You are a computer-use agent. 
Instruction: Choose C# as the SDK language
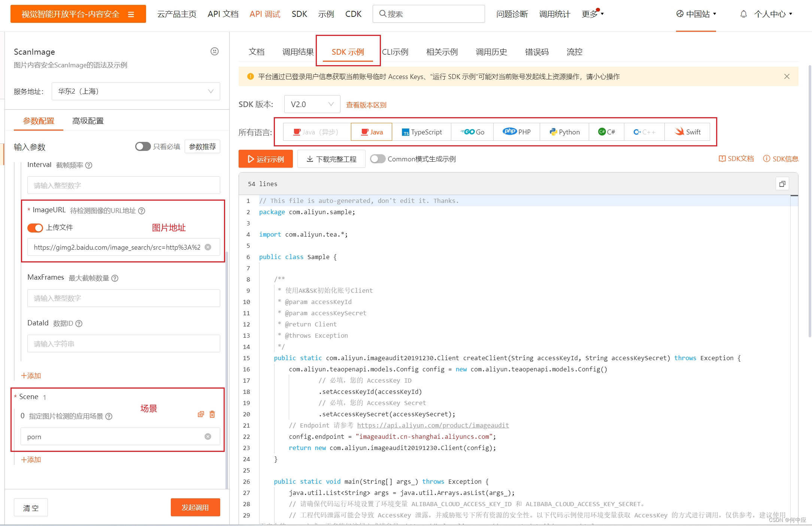[606, 132]
